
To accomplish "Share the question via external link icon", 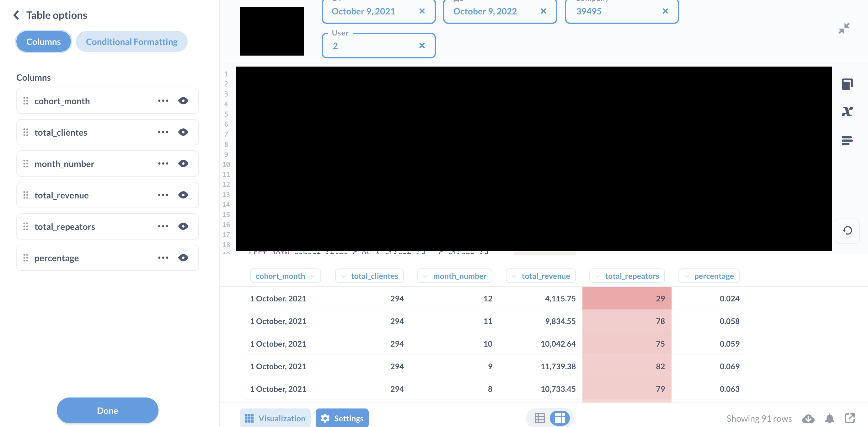I will pos(850,418).
